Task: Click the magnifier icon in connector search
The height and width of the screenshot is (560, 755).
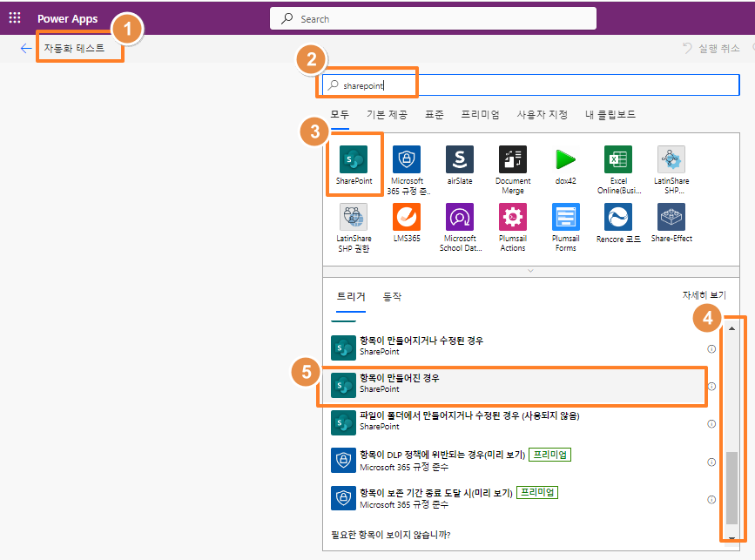Action: pyautogui.click(x=334, y=85)
